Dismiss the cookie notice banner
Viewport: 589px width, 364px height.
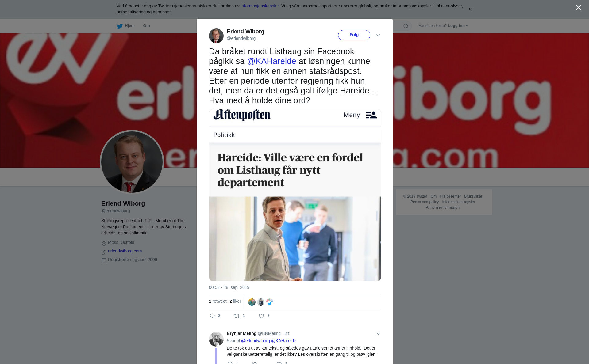470,9
